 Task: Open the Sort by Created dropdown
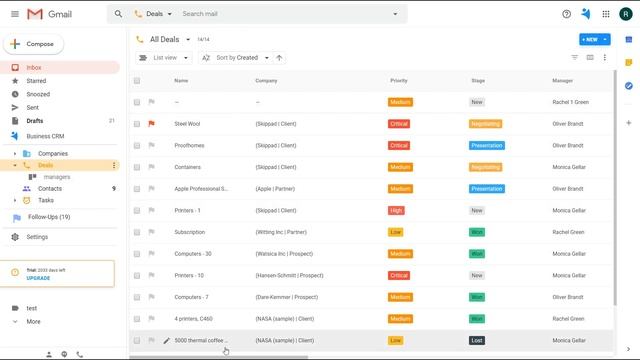pos(236,58)
